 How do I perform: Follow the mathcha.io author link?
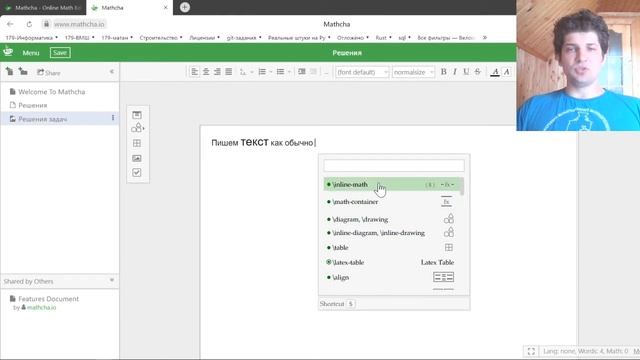point(42,307)
